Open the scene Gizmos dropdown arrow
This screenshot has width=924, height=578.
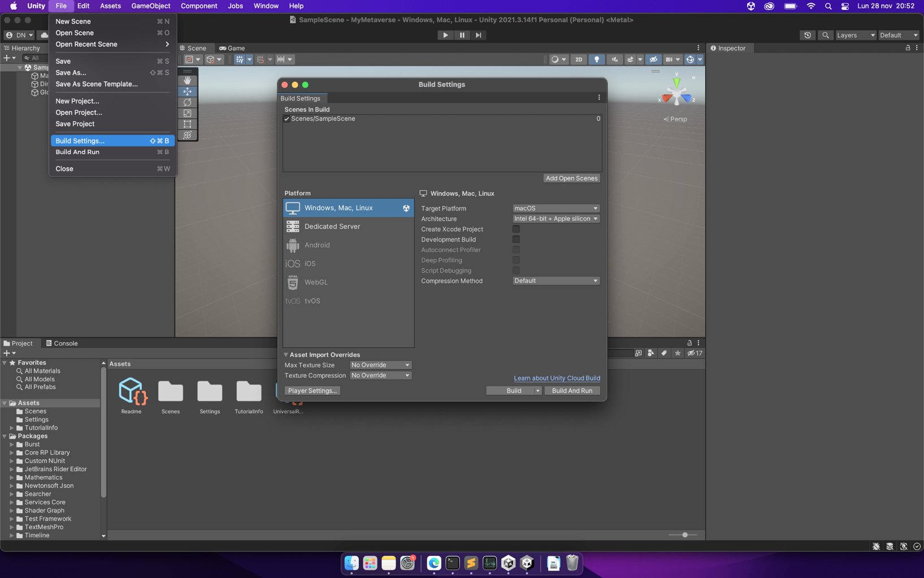700,59
